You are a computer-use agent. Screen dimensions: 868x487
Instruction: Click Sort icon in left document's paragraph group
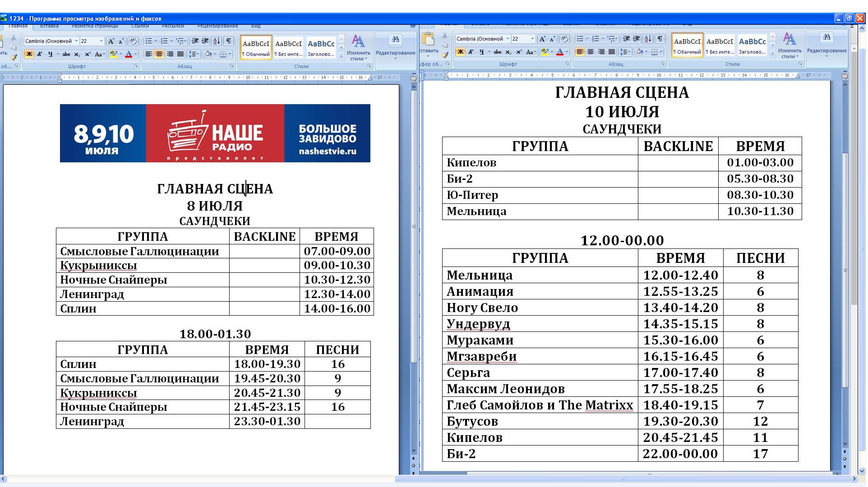(x=217, y=41)
